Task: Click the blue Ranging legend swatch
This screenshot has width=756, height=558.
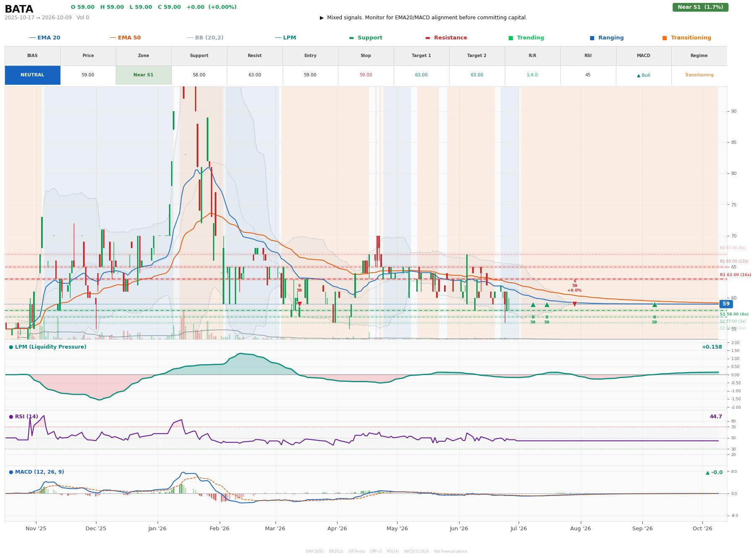Action: [x=592, y=38]
